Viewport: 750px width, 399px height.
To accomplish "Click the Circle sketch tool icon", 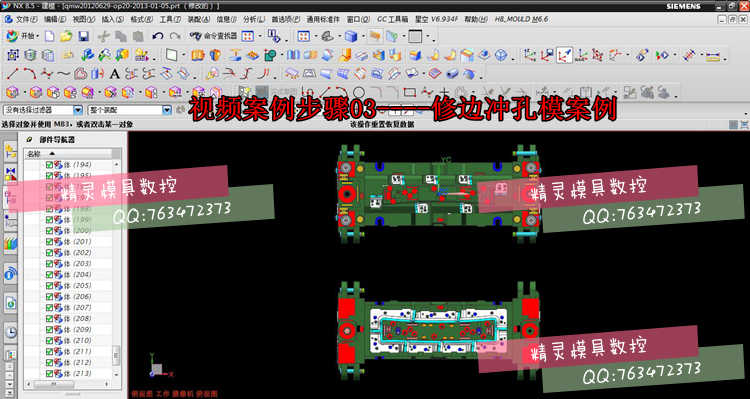I will click(x=358, y=92).
